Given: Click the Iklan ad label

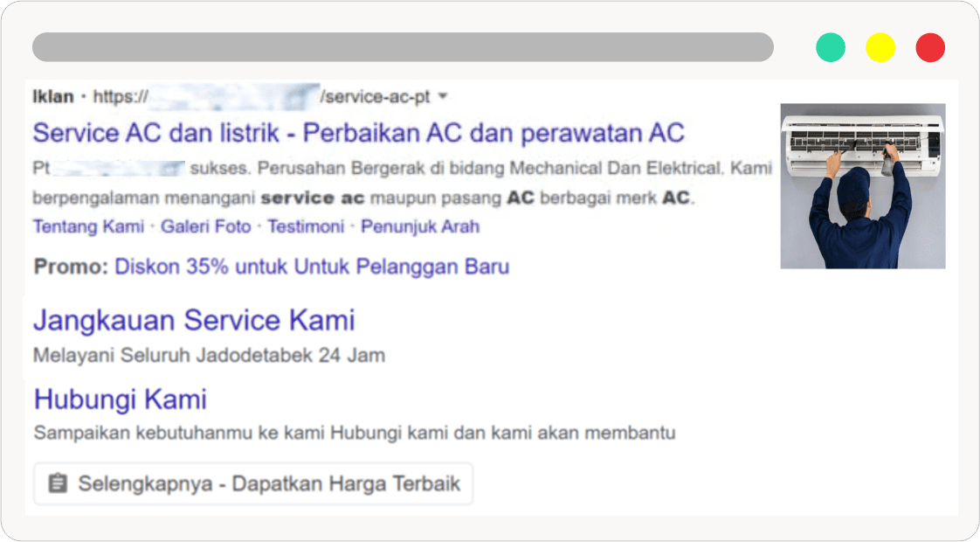Looking at the screenshot, I should 53,96.
